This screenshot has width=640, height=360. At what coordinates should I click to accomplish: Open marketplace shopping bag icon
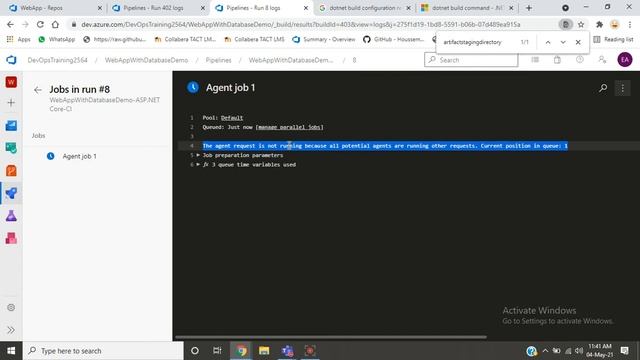point(557,60)
